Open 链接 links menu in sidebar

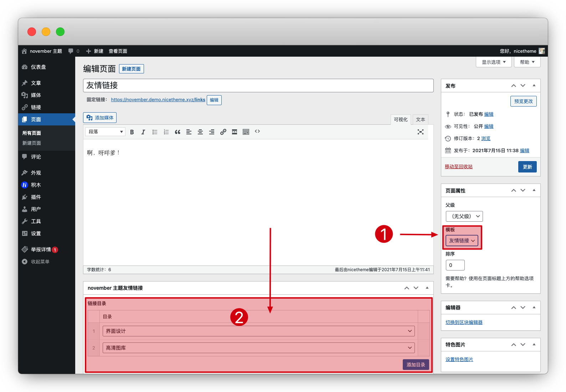[x=47, y=107]
